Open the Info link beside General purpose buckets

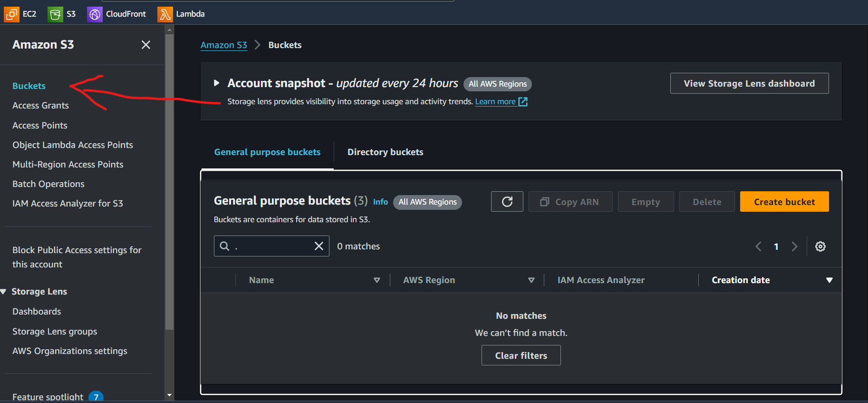[380, 202]
